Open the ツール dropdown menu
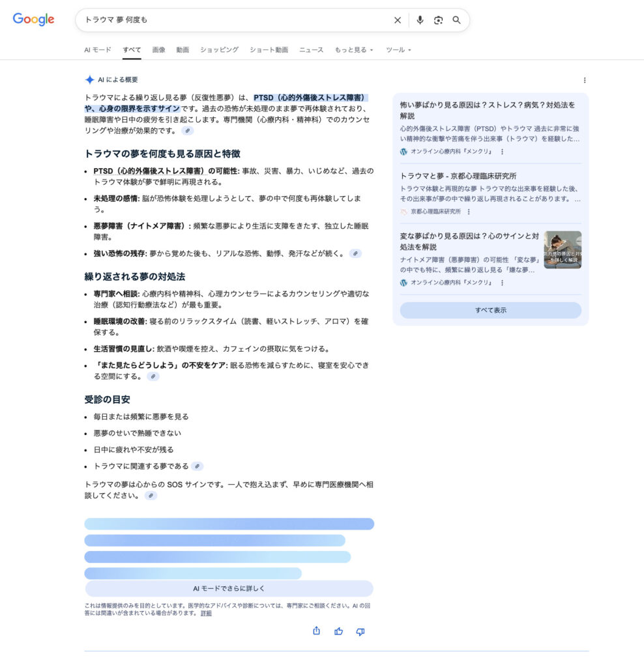This screenshot has height=667, width=644. point(398,50)
